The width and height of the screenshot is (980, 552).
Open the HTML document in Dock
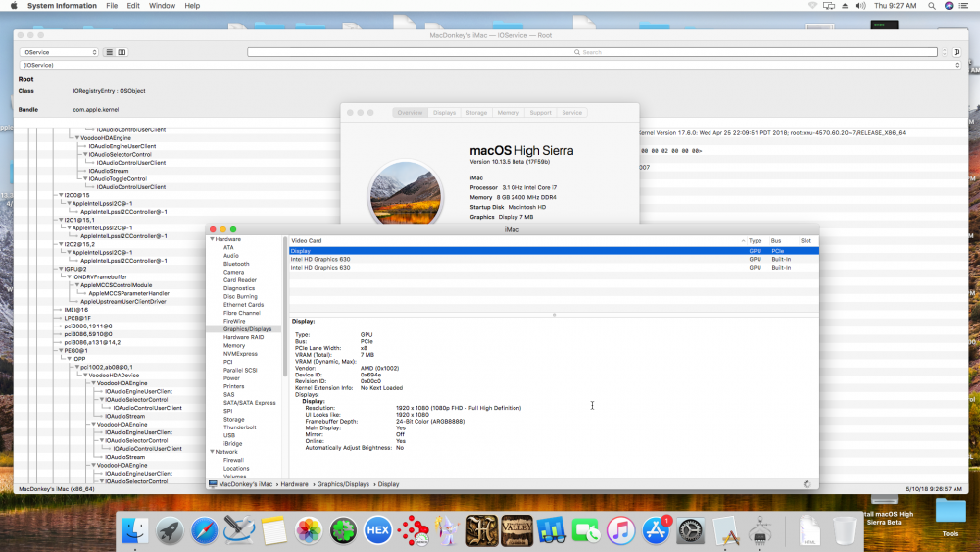[x=809, y=530]
